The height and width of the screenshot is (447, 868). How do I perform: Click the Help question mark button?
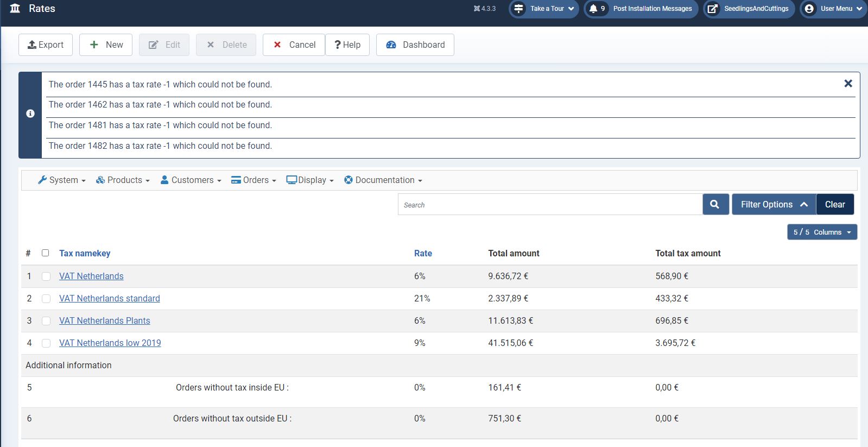[x=347, y=45]
